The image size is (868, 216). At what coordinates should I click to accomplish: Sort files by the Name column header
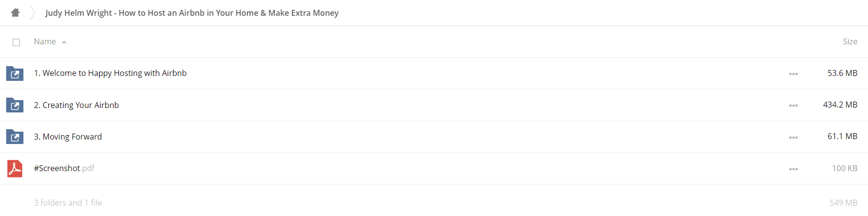45,42
